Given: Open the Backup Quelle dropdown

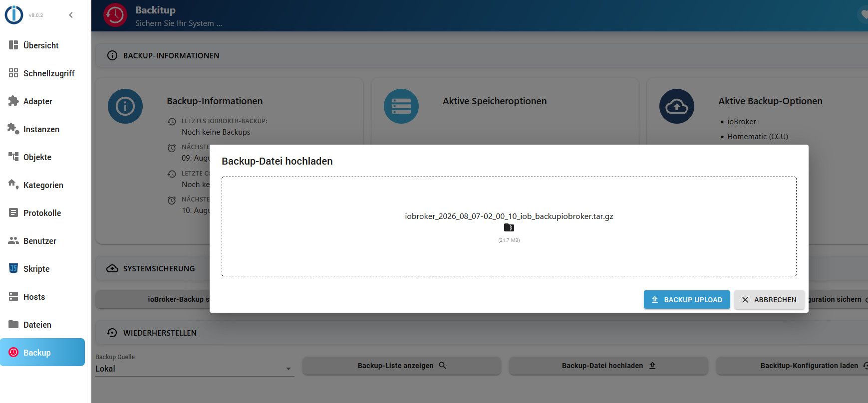Looking at the screenshot, I should pos(194,369).
